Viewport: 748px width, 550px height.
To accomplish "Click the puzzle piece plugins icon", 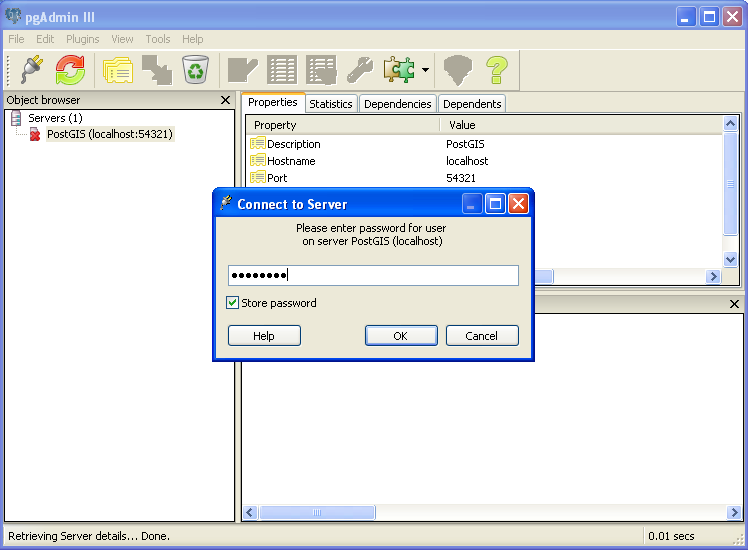I will 399,70.
